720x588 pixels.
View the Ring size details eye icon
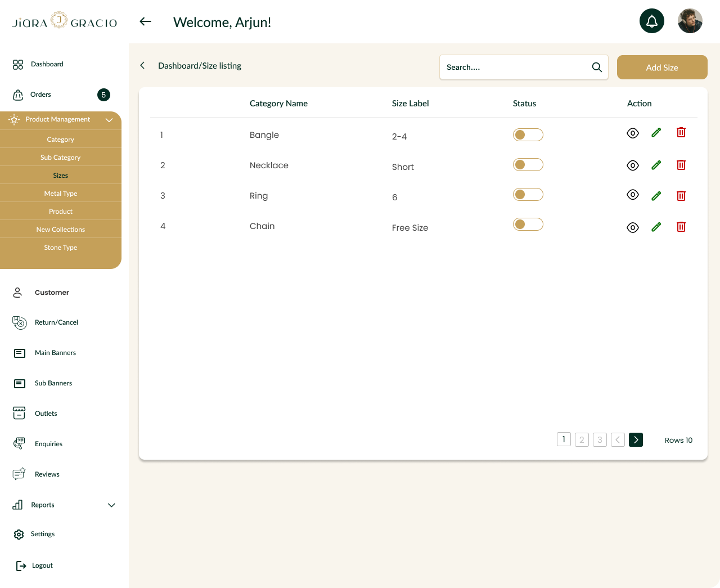[x=633, y=195]
